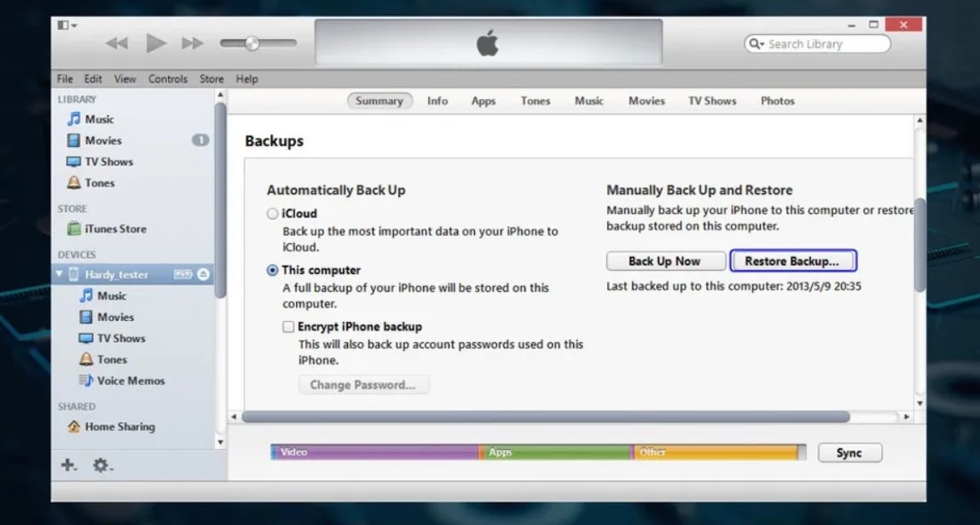Click the Play button
Screen dimensions: 980x525
pyautogui.click(x=155, y=44)
